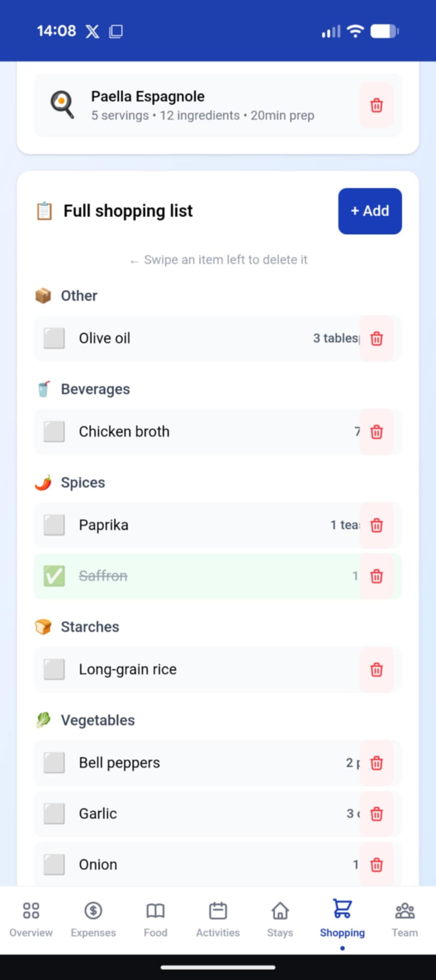Check the Garlic checkbox
The width and height of the screenshot is (436, 980).
[x=54, y=813]
